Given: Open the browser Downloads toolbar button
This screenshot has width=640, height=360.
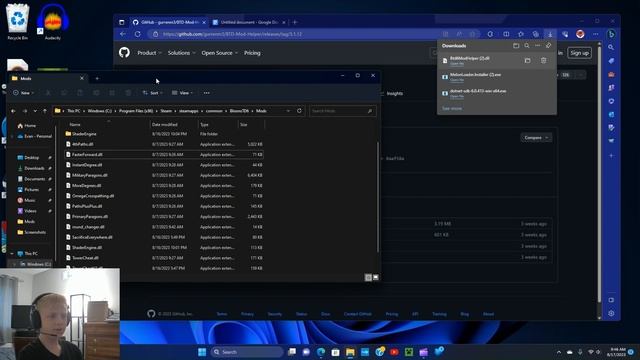Looking at the screenshot, I should point(550,34).
